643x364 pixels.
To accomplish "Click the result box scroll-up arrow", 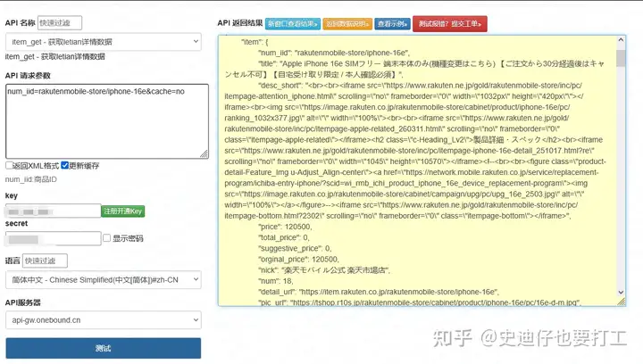I will click(x=621, y=40).
